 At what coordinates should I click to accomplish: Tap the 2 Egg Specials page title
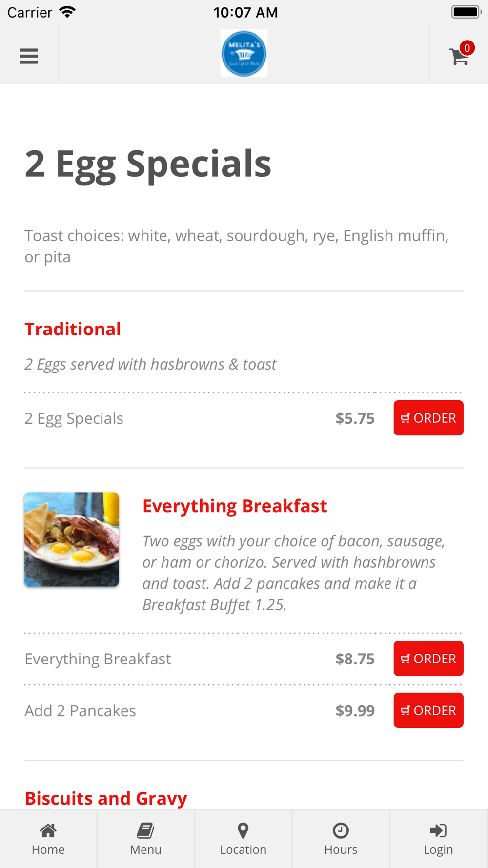148,165
